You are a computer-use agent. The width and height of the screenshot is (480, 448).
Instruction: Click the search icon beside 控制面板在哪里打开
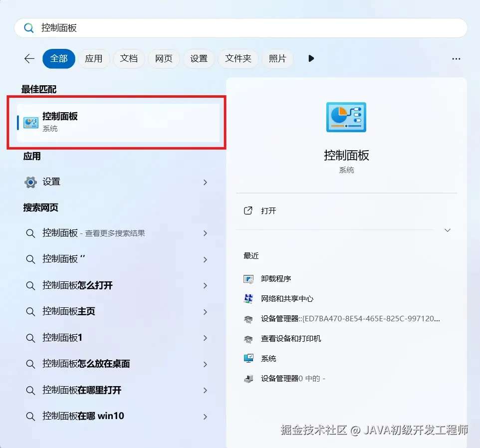pos(30,390)
